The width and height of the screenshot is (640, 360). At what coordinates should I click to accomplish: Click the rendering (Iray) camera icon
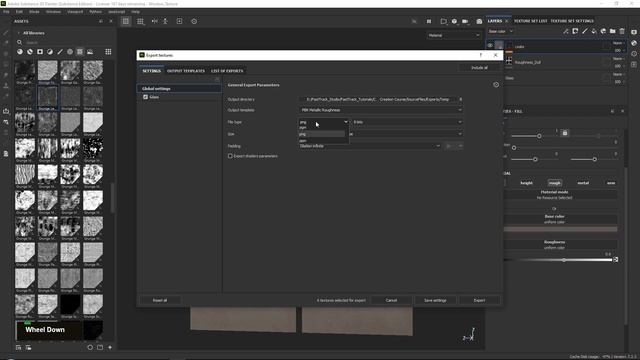point(479,21)
